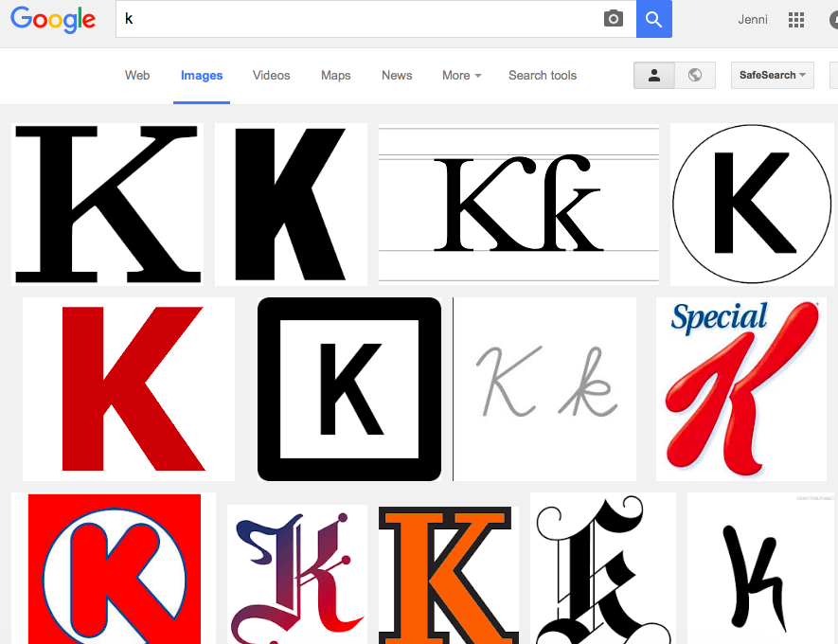Open the large red K image
This screenshot has width=838, height=644.
(x=128, y=389)
